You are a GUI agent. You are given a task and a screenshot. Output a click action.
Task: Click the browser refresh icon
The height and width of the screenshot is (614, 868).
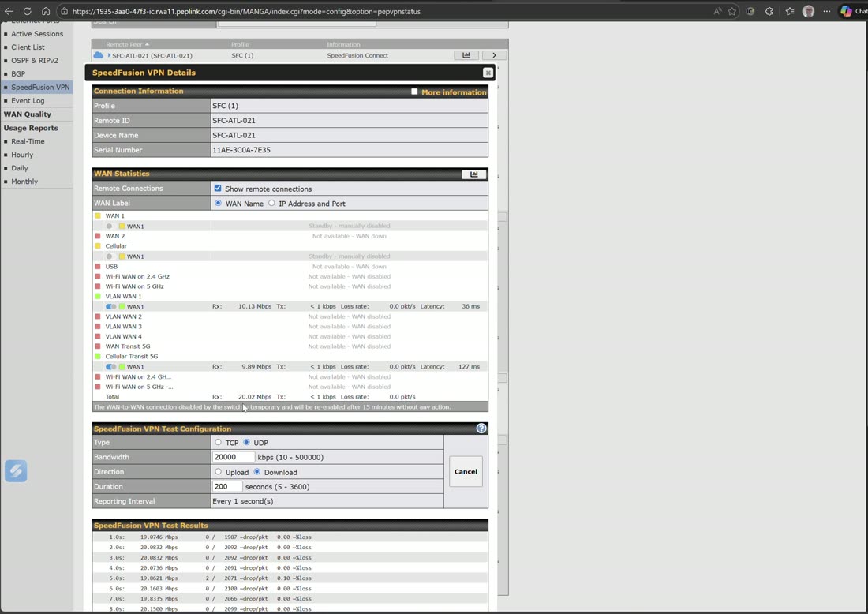tap(27, 11)
